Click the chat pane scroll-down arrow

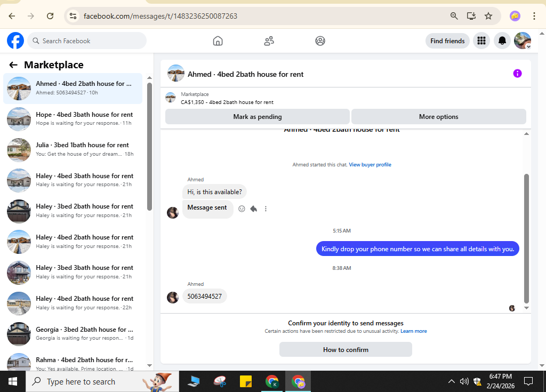[526, 308]
